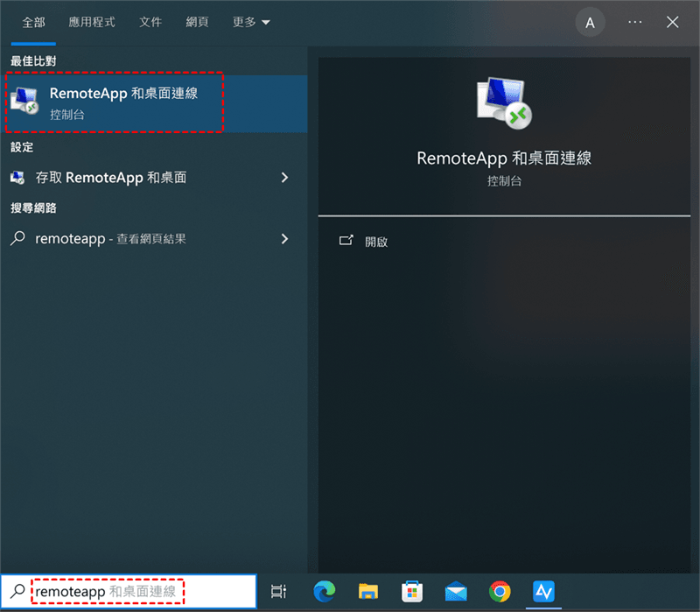The image size is (700, 612).
Task: Open the Mail app from the taskbar
Action: [456, 592]
